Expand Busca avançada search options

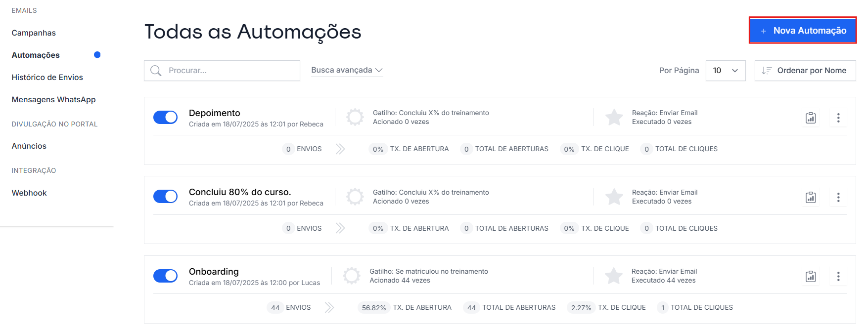(347, 70)
